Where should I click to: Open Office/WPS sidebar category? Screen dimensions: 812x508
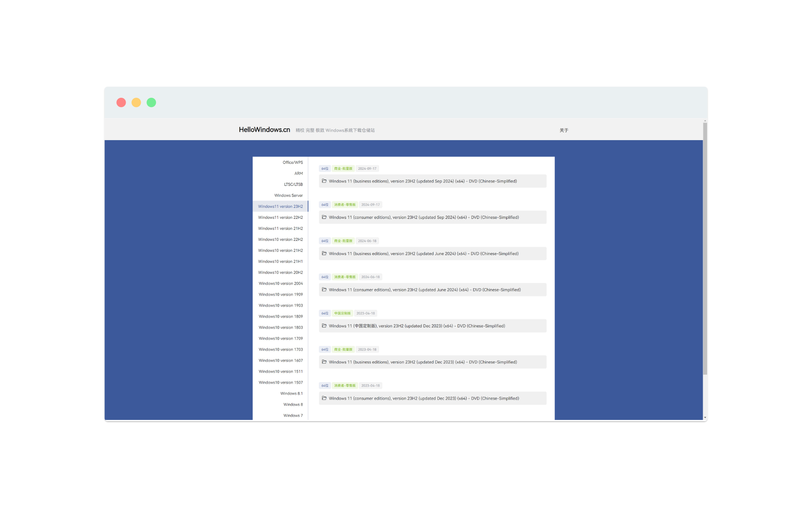[293, 163]
